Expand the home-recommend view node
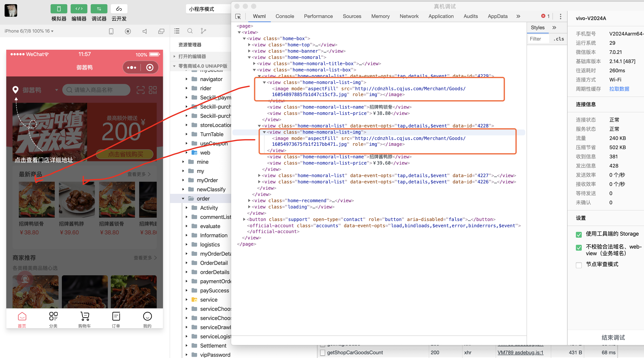Screen dimensions: 644x358 (249, 201)
